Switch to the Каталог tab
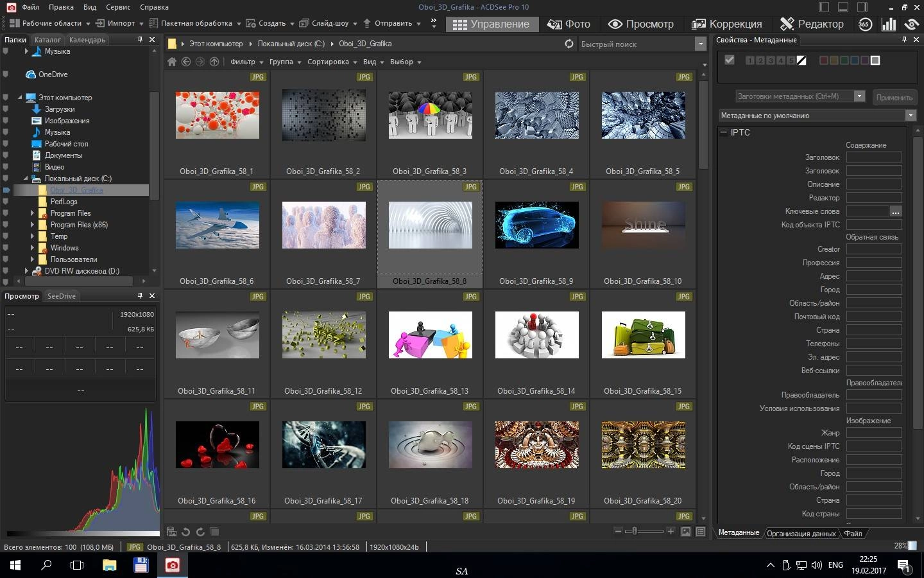The height and width of the screenshot is (578, 924). click(x=47, y=40)
